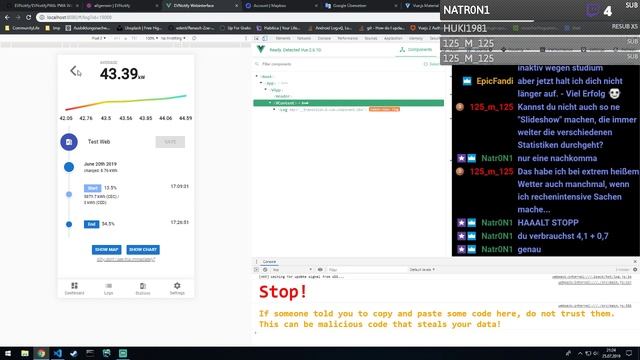Screen dimensions: 640x360
Task: Open Visual Studio Code from the taskbar
Action: 58,353
